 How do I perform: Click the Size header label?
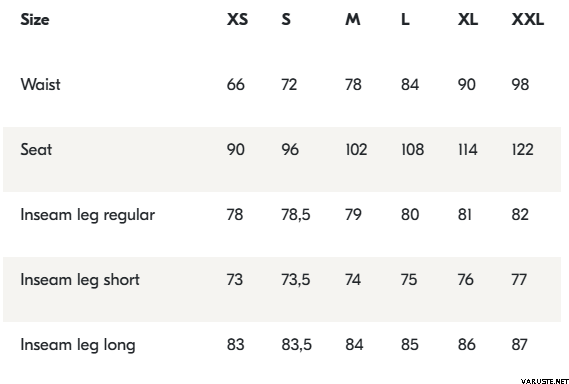(x=34, y=19)
